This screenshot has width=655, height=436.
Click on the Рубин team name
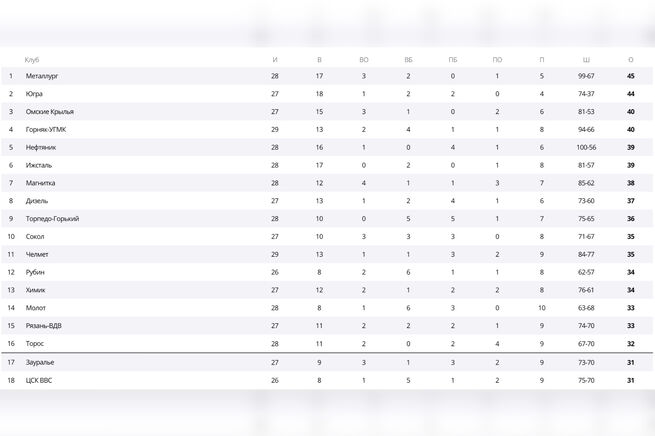click(x=35, y=272)
